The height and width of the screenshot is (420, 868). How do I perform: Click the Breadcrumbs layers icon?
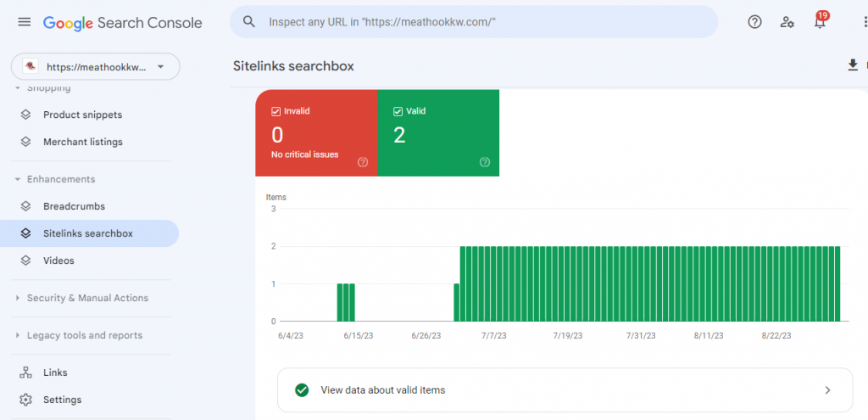tap(25, 206)
